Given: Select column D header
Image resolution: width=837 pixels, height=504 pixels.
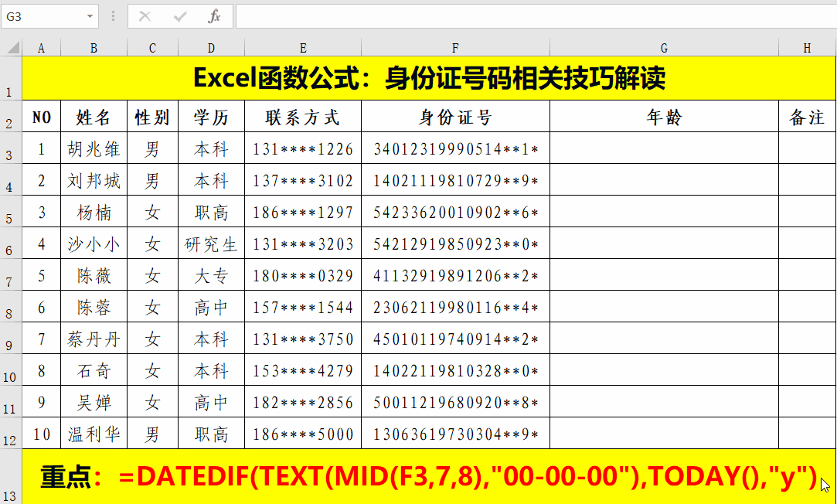Looking at the screenshot, I should tap(212, 48).
